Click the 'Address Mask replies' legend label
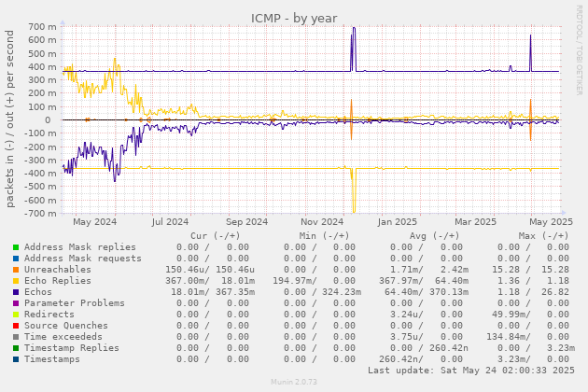This screenshot has width=588, height=392. (x=80, y=247)
